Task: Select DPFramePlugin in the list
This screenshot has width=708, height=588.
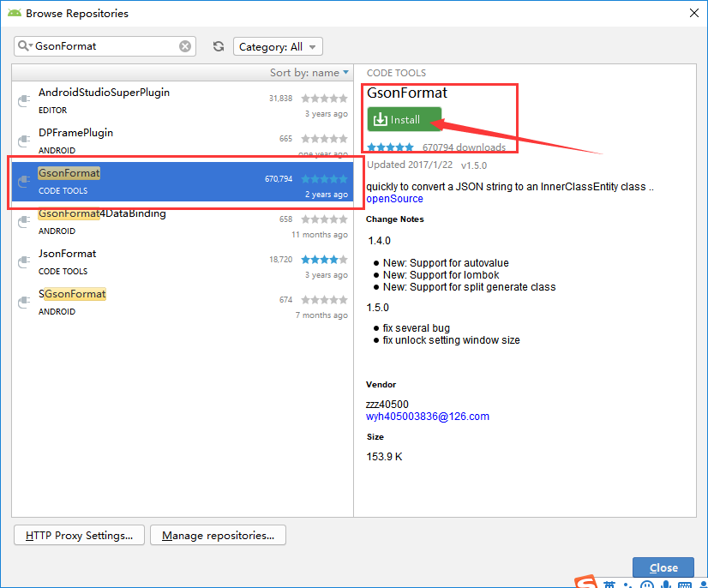Action: tap(183, 141)
